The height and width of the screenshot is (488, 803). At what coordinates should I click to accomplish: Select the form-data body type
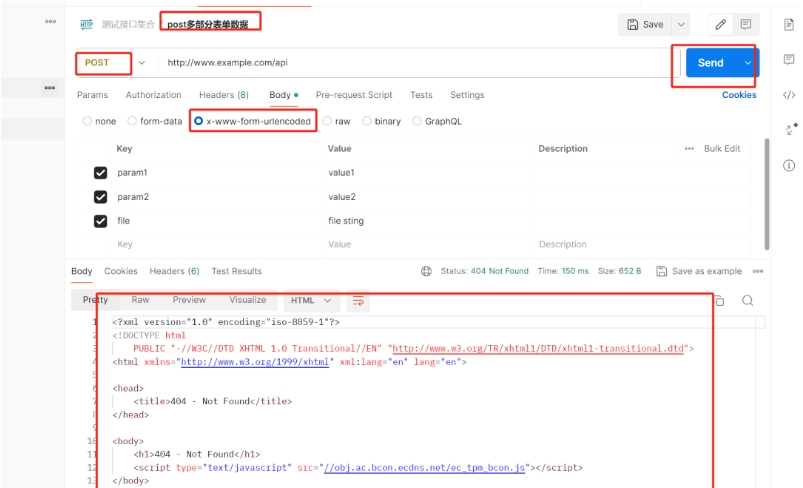click(x=132, y=121)
